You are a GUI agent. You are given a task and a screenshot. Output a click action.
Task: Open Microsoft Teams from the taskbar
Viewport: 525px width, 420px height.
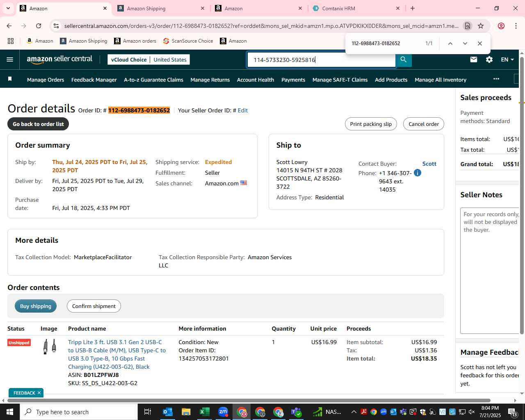click(x=297, y=412)
